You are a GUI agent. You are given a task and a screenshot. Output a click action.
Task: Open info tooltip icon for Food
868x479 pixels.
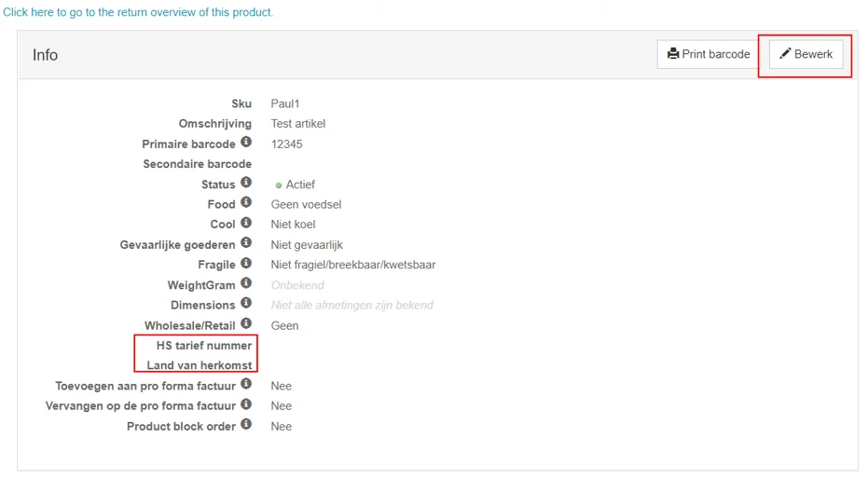click(x=246, y=202)
